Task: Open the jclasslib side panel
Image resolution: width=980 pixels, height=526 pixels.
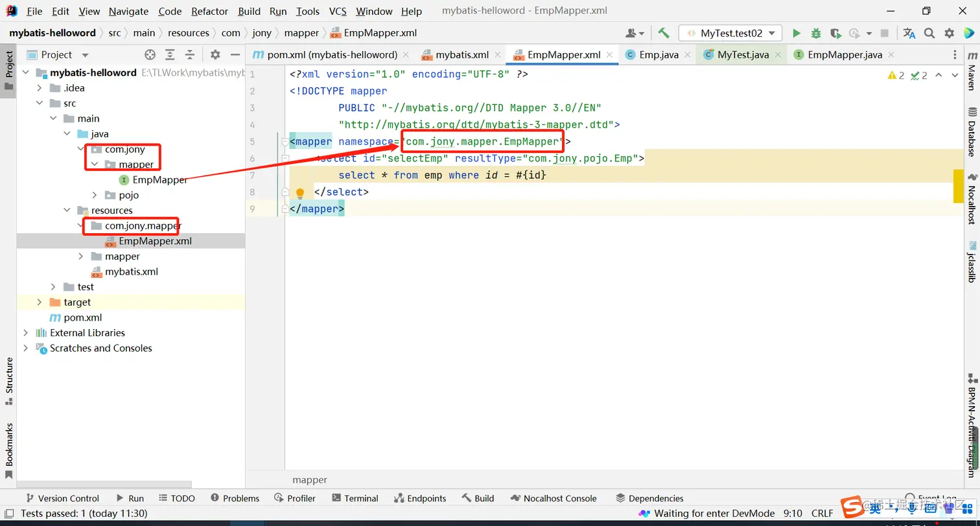Action: 972,262
